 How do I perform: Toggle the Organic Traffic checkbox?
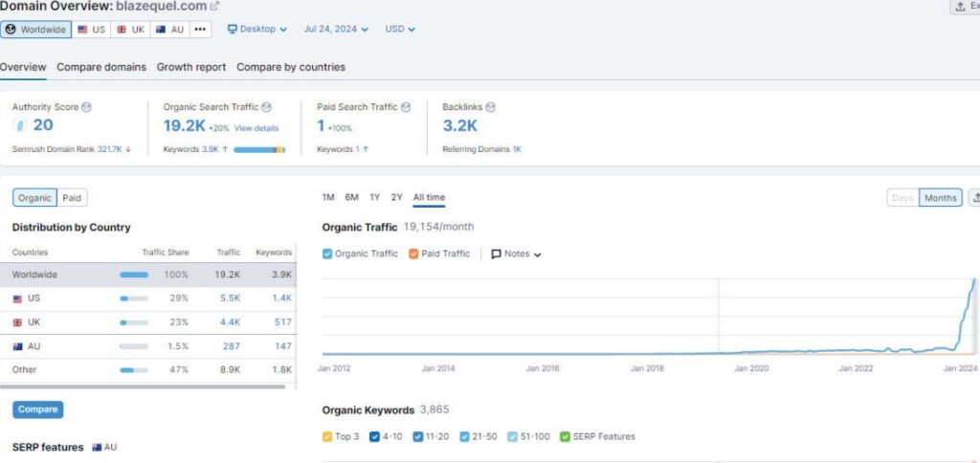coord(327,254)
